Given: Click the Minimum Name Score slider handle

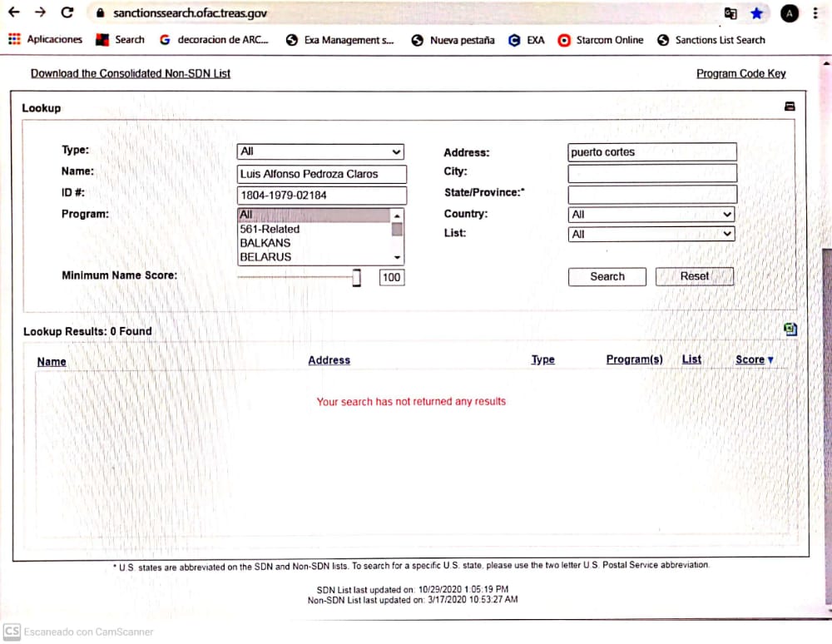Looking at the screenshot, I should 357,277.
